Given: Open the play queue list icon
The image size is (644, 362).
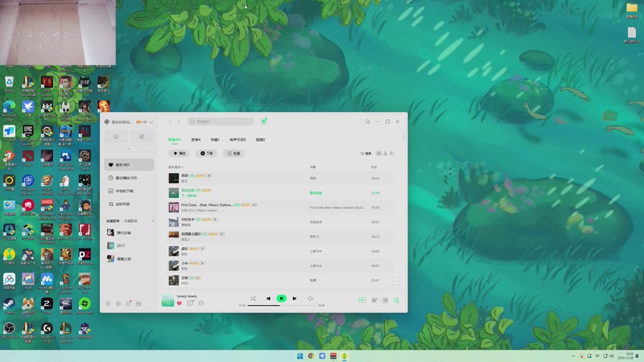Looking at the screenshot, I should click(x=396, y=300).
